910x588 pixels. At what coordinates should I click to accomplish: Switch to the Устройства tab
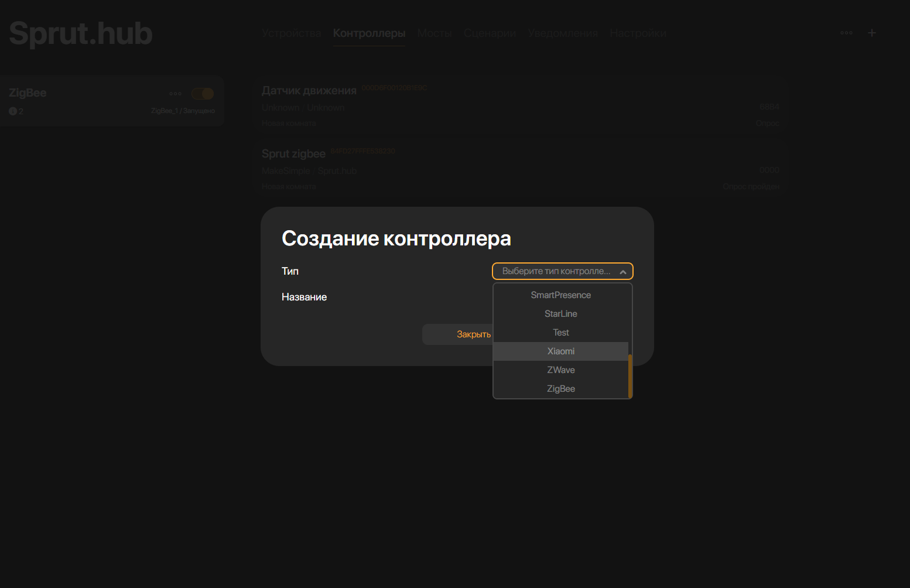pyautogui.click(x=291, y=33)
